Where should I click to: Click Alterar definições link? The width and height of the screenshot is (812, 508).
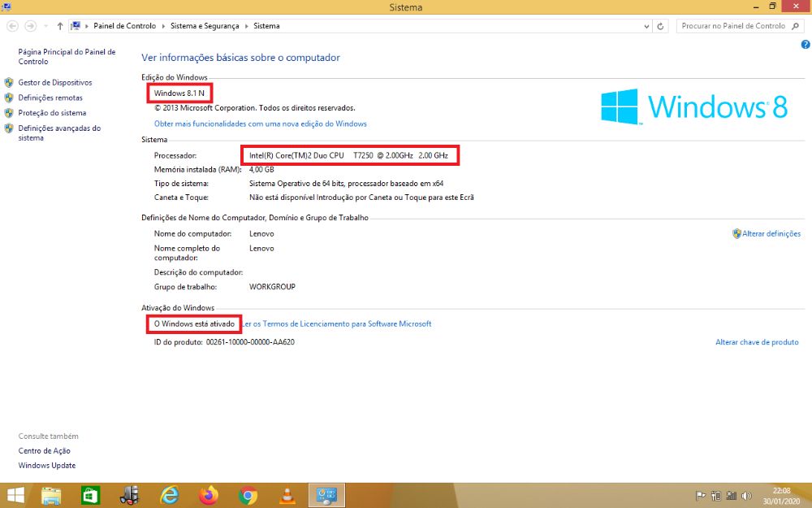[771, 234]
